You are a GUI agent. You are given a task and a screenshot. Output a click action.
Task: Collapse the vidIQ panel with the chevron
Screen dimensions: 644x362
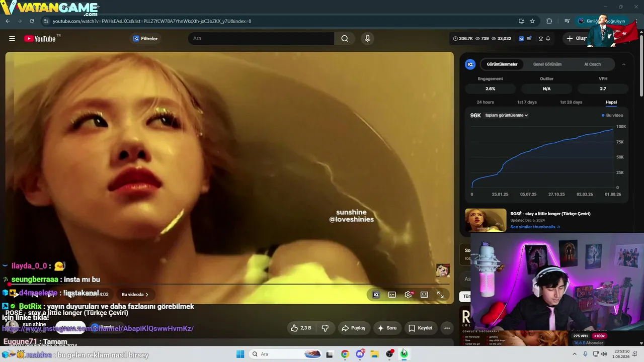(x=624, y=64)
